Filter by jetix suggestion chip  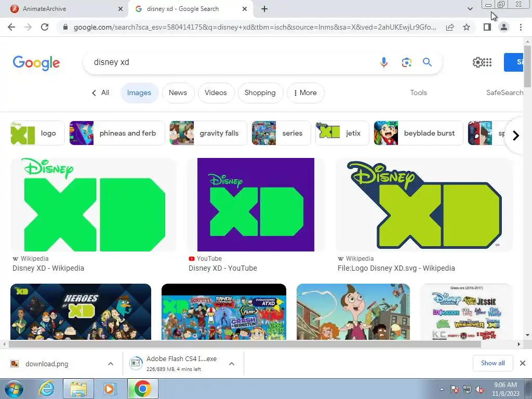342,133
